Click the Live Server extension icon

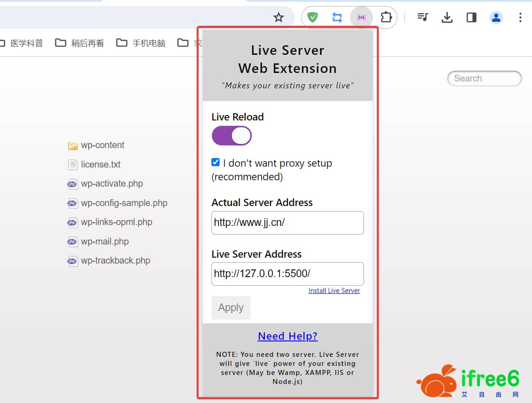coord(361,17)
